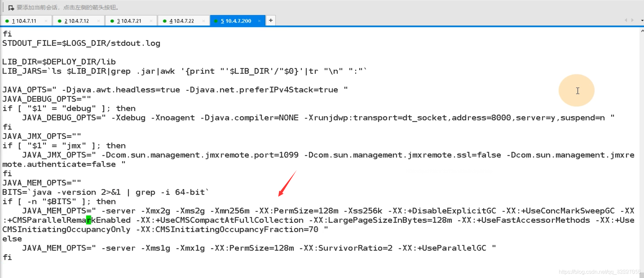The width and height of the screenshot is (644, 278).
Task: Click the add-current-session arrow icon
Action: 11,7
